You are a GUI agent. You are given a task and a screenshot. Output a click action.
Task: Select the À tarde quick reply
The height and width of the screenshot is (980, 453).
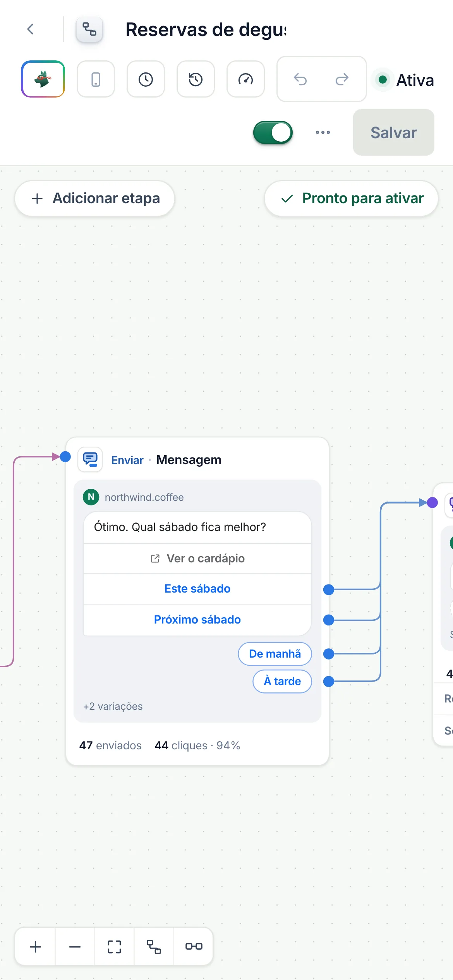(x=282, y=681)
